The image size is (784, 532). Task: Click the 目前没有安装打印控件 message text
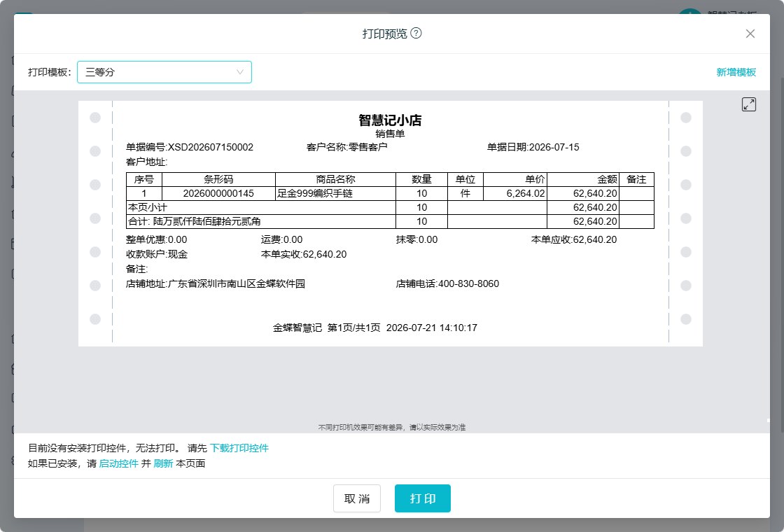(x=104, y=448)
